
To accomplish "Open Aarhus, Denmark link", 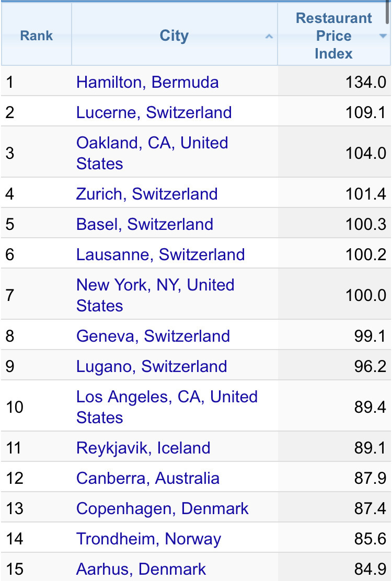I will tap(141, 569).
